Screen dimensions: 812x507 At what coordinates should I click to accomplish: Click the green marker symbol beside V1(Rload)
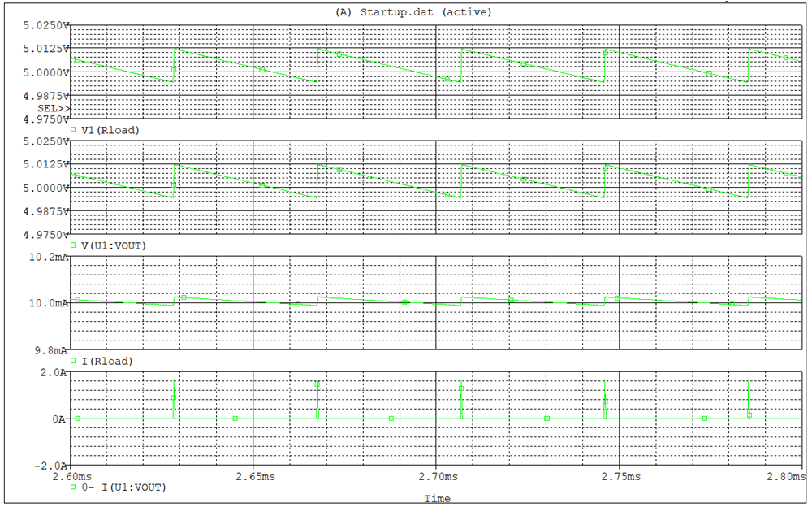click(73, 130)
